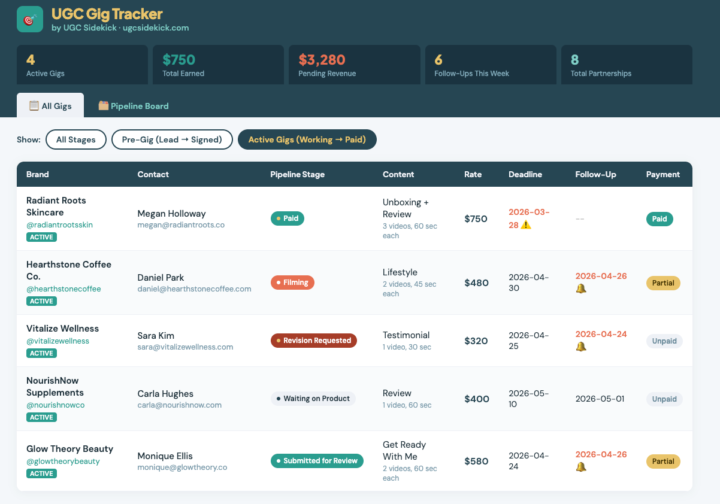Click the ACTIVE tag under Glow Theory Beauty
The image size is (720, 504).
pyautogui.click(x=41, y=474)
